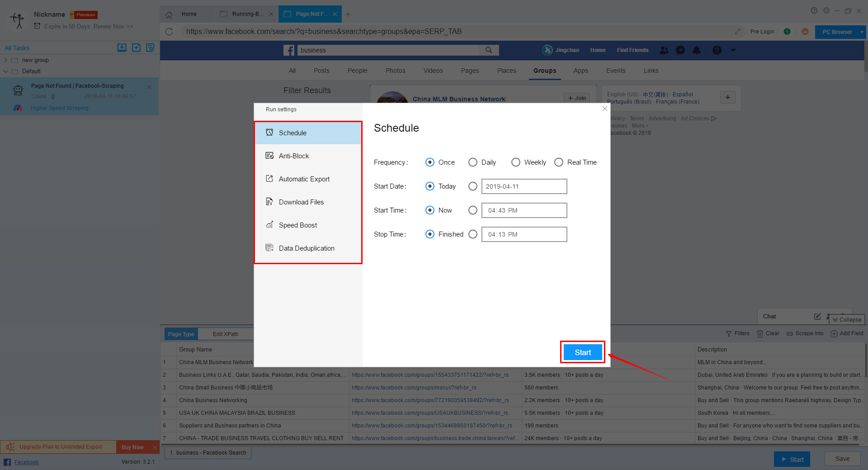Switch to Facebook People search tab
The height and width of the screenshot is (470, 868).
tap(357, 71)
